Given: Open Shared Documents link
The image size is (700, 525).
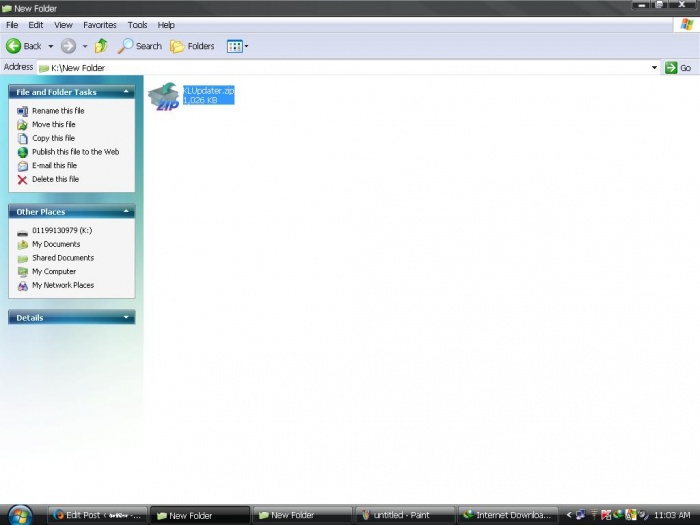Looking at the screenshot, I should tap(63, 258).
